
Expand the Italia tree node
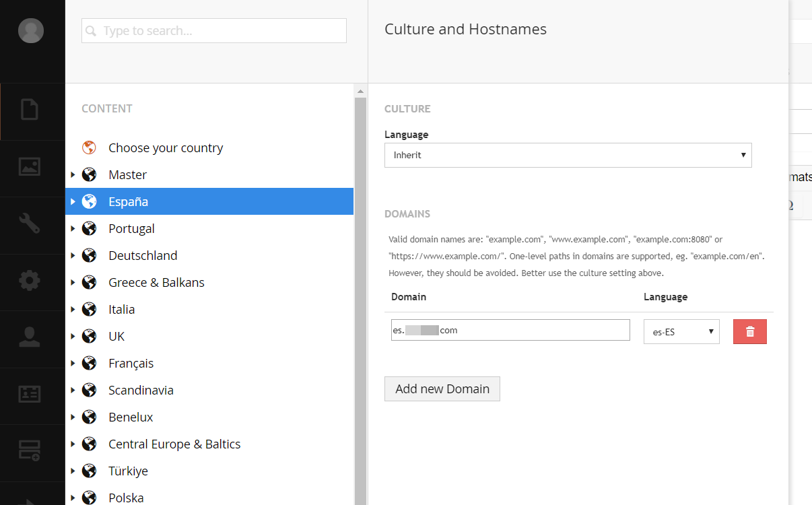(73, 309)
